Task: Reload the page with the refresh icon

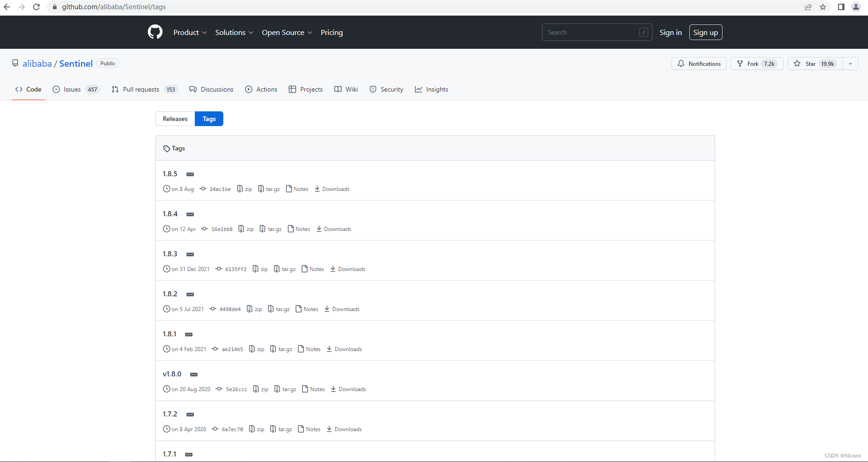Action: point(36,7)
